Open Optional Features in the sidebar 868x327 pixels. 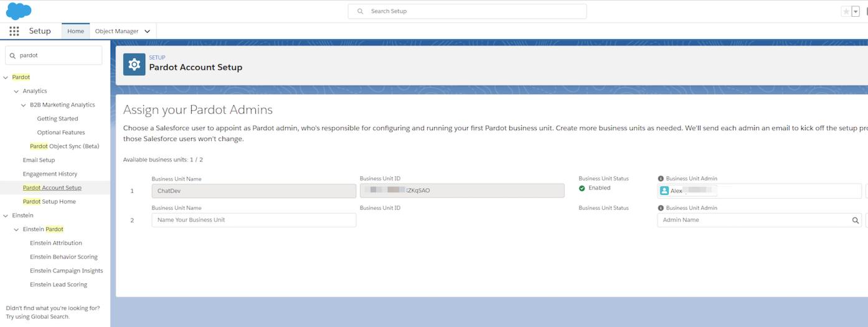point(61,132)
